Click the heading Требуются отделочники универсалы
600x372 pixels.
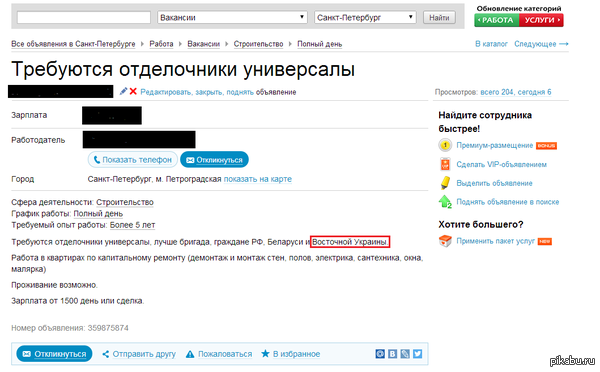(183, 70)
